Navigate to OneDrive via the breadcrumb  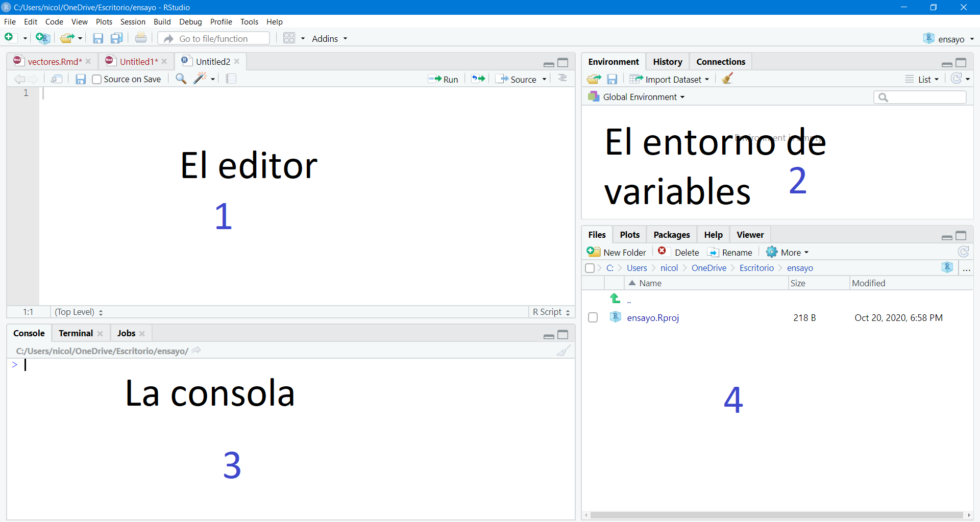tap(708, 268)
